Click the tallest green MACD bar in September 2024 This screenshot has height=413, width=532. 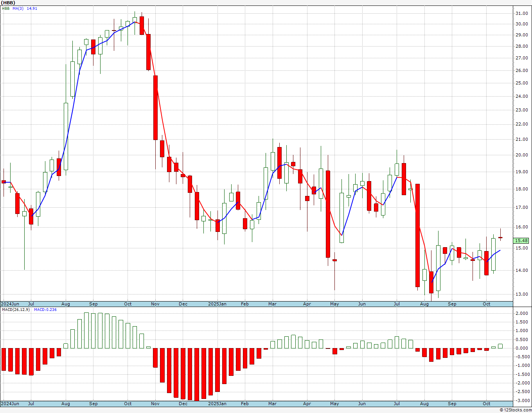[x=86, y=330]
